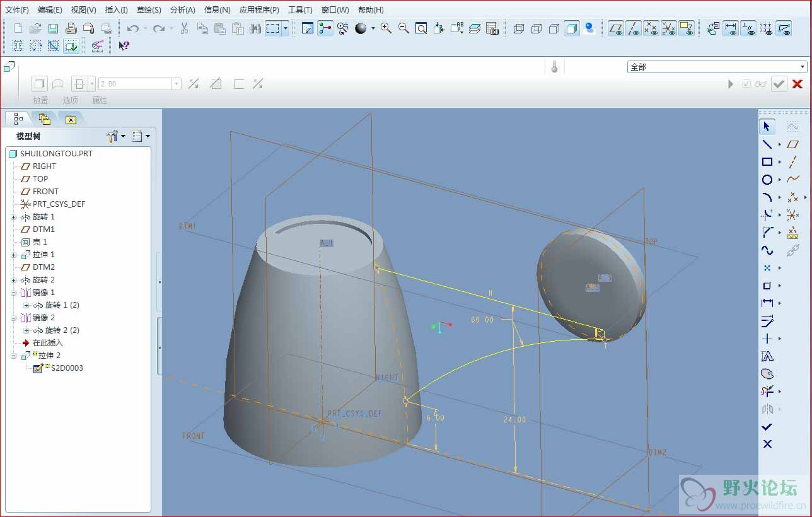Image resolution: width=812 pixels, height=517 pixels.
Task: Open the 属性 panel in dashboard
Action: pos(100,100)
